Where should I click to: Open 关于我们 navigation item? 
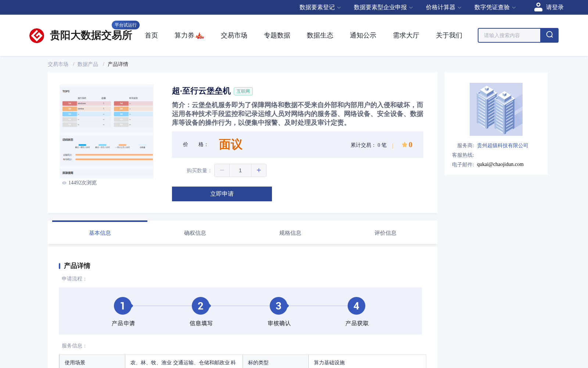pyautogui.click(x=449, y=35)
